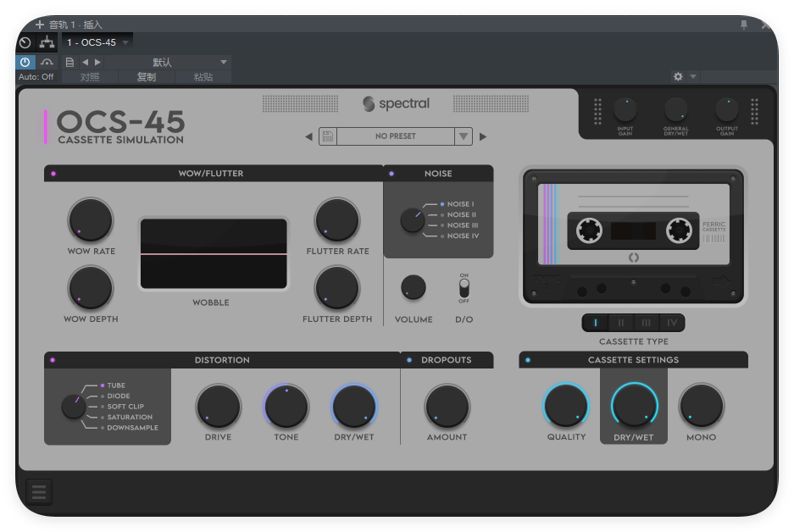Toggle the Dropouts section on/off dot
Screen dimensions: 794x532
(x=409, y=360)
